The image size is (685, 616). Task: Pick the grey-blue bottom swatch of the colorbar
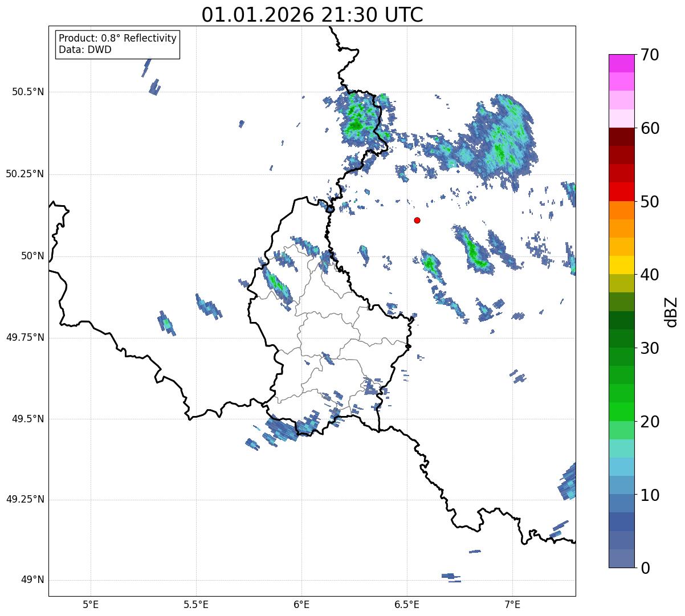coord(622,558)
